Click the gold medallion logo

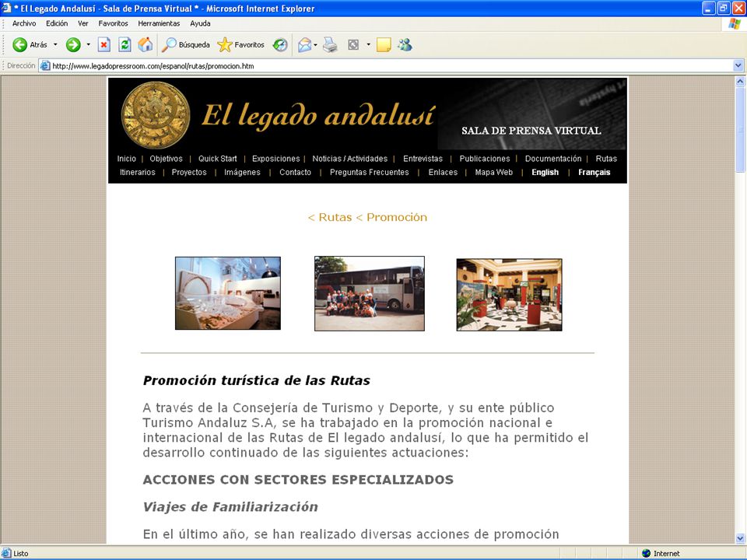[156, 115]
